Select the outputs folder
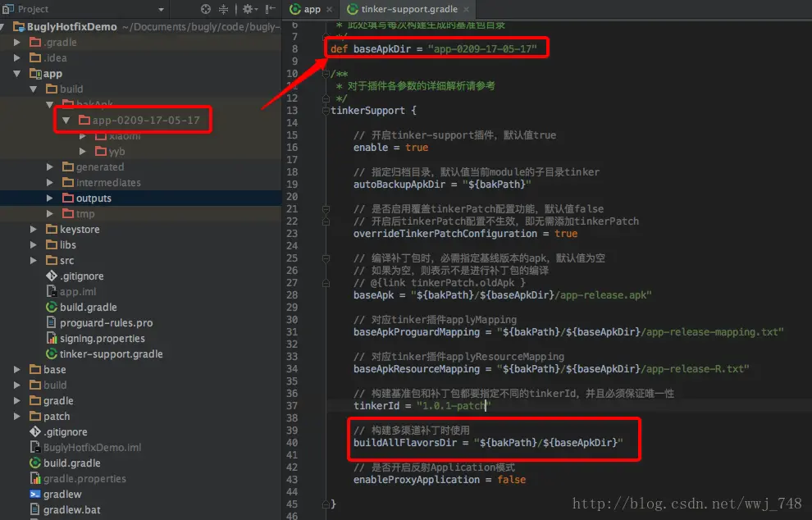 [94, 198]
